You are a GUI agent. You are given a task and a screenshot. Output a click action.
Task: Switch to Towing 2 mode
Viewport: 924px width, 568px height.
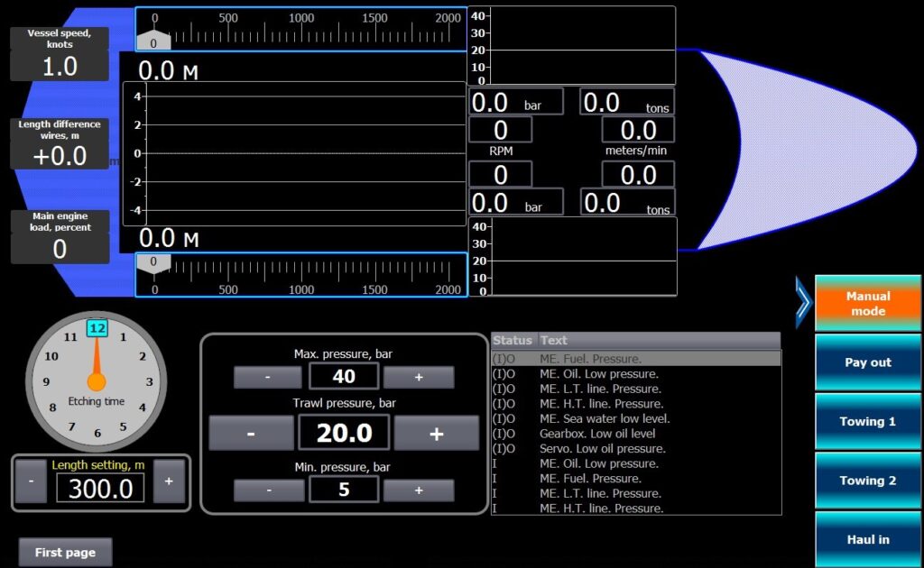[867, 481]
